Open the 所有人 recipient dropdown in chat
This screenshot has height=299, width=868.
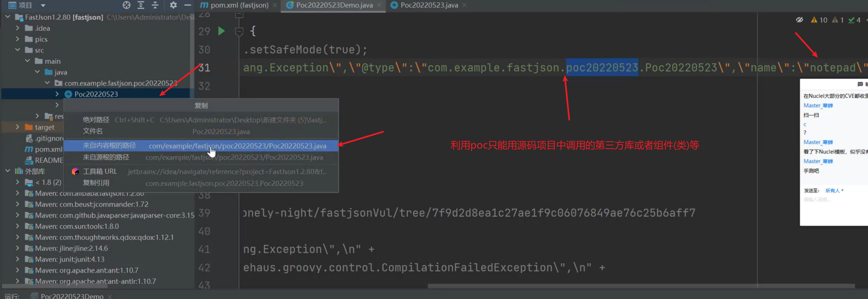pos(834,191)
